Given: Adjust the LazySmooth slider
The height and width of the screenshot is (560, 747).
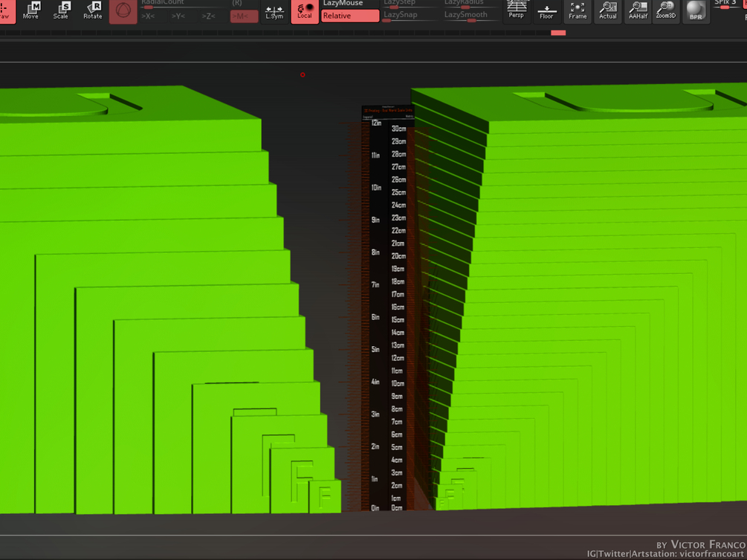Looking at the screenshot, I should click(470, 16).
